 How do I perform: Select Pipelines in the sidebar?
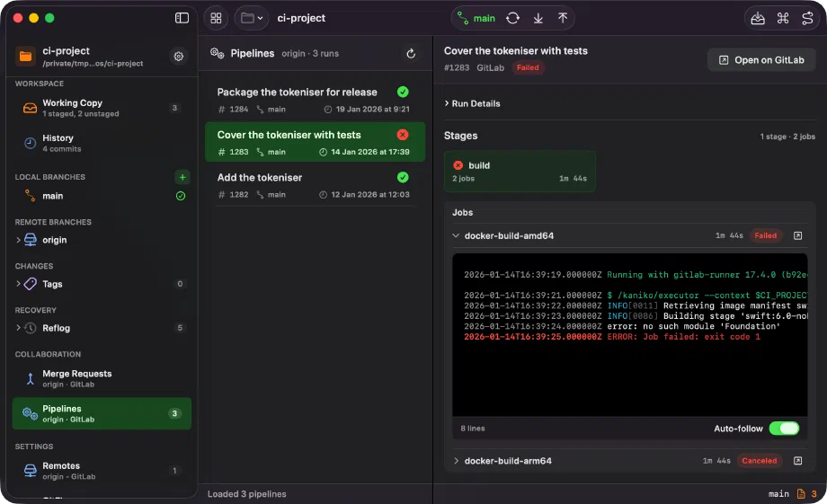coord(102,413)
